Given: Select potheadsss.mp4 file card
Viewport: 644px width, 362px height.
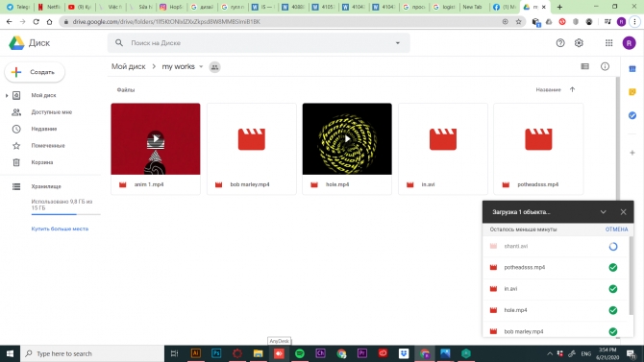Looking at the screenshot, I should coord(538,149).
